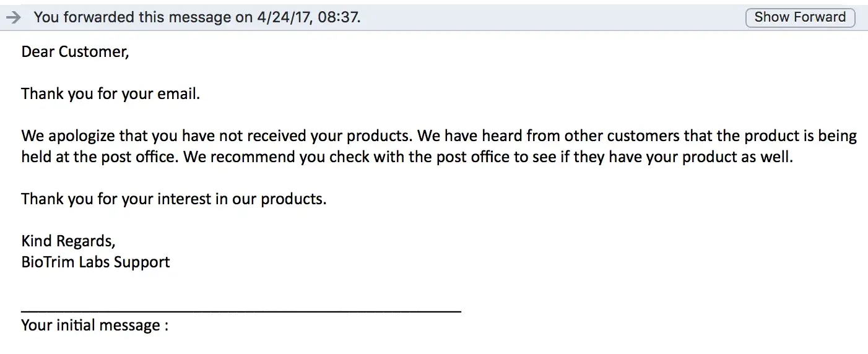Click the 08:37 time in the banner
This screenshot has width=868, height=354.
point(339,17)
